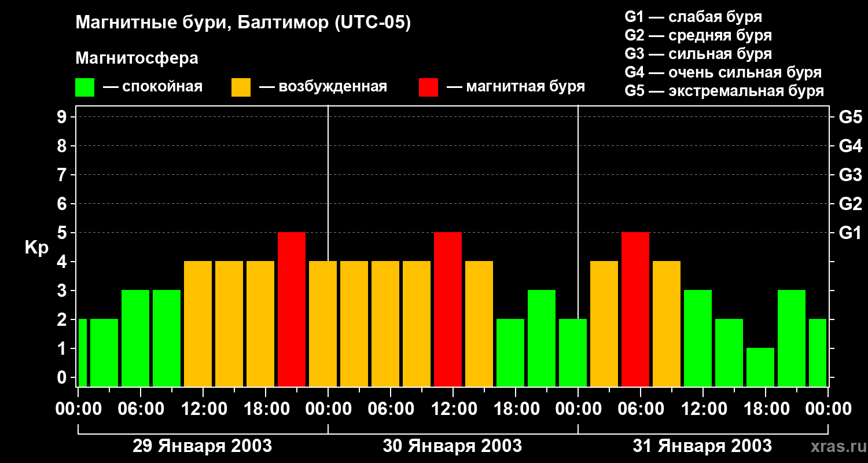Click the yellow 'возбужденная' legend swatch
The height and width of the screenshot is (463, 868).
(241, 87)
